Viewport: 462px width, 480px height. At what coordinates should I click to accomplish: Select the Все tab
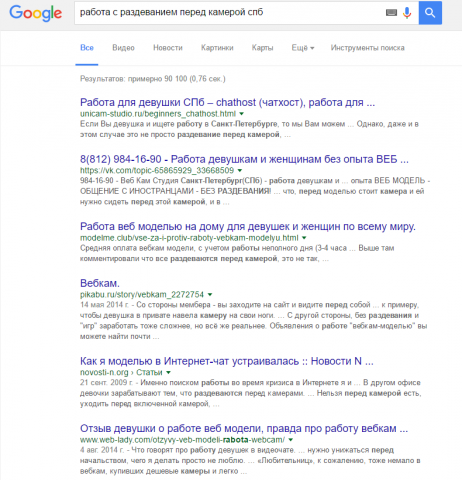(x=87, y=48)
